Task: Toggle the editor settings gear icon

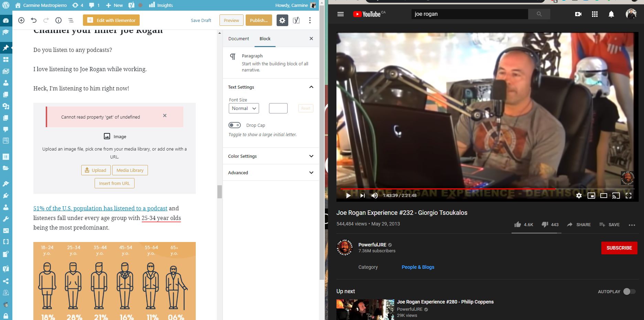Action: coord(282,20)
